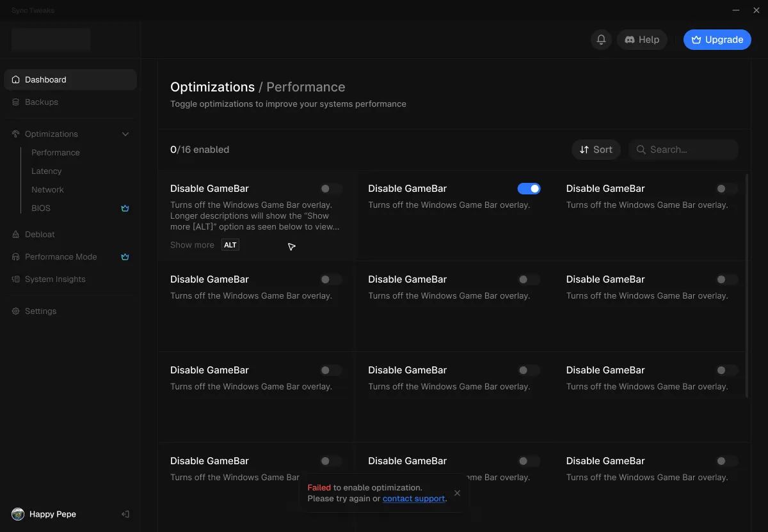Turn off the enabled Disable GameBar toggle
768x532 pixels.
tap(529, 188)
